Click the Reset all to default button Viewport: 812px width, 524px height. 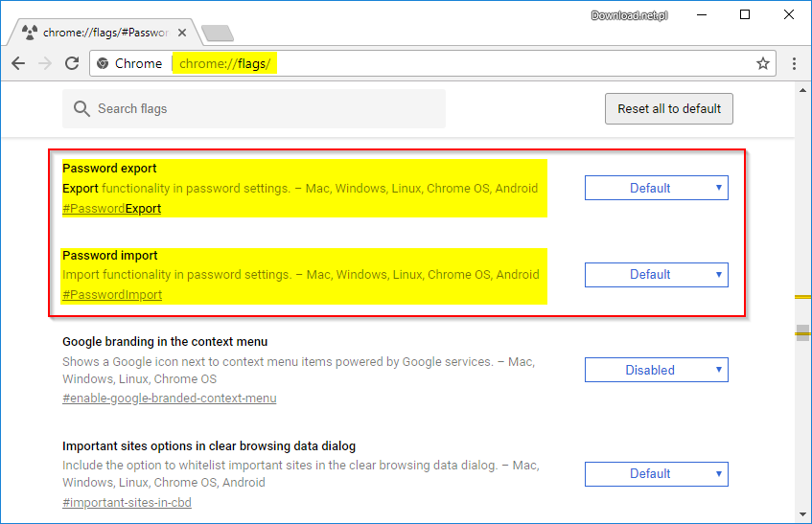click(x=668, y=108)
